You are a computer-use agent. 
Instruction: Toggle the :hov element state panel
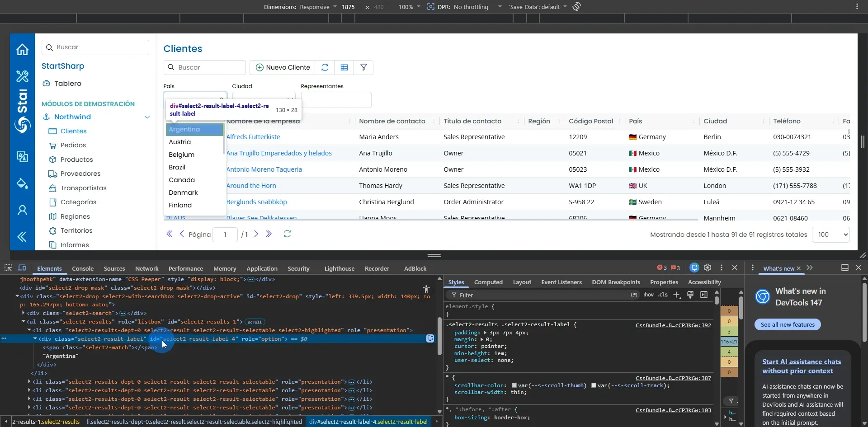(x=648, y=295)
